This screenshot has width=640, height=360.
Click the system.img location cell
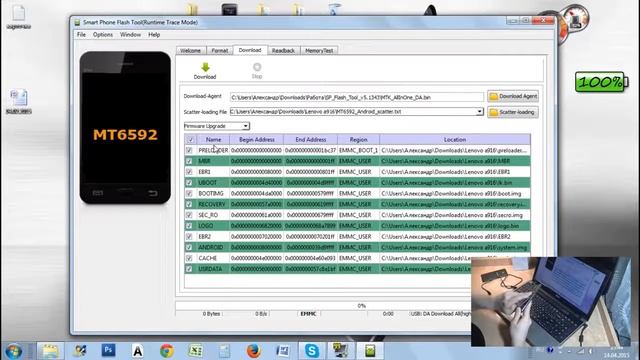(x=455, y=247)
